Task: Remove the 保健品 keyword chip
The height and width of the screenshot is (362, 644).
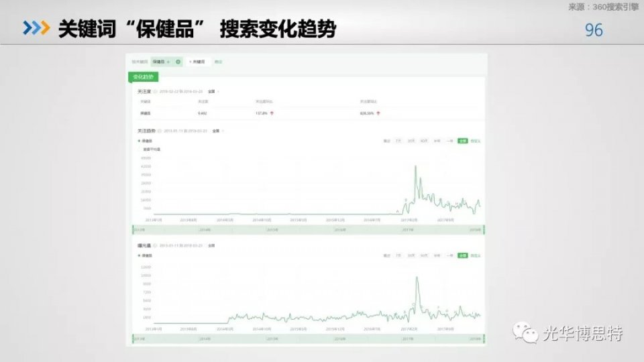Action: click(178, 62)
